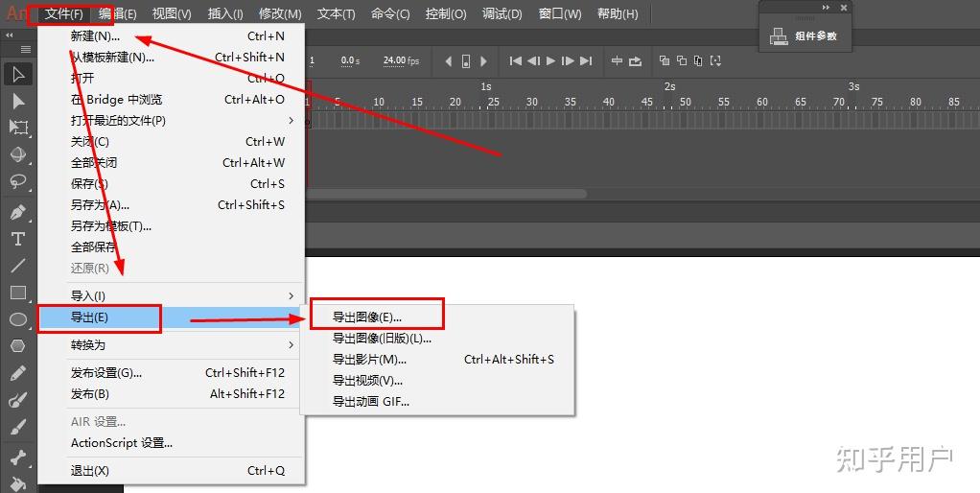Select the Oval tool

tap(18, 319)
